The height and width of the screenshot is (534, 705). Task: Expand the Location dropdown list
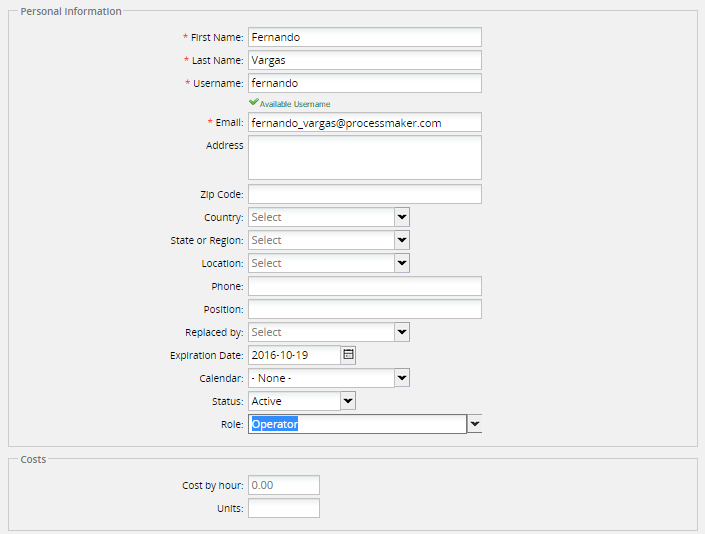(401, 263)
